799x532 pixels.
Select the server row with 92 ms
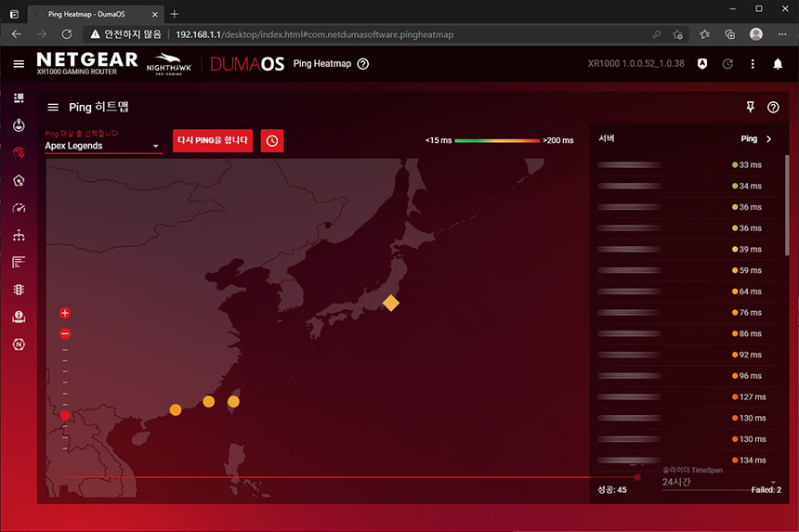click(x=687, y=355)
